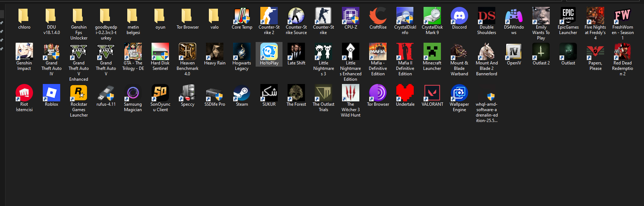
Task: Click the 'goodbyedpi-0.2.3rc3-turkey' folder name
Action: coord(106,33)
